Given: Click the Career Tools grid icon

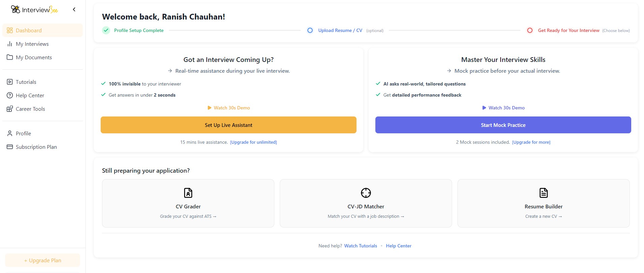Looking at the screenshot, I should click(x=10, y=109).
